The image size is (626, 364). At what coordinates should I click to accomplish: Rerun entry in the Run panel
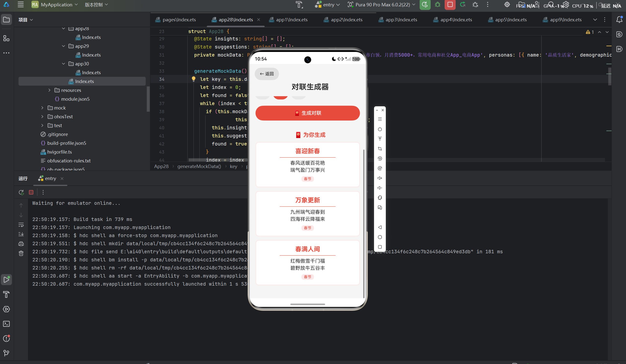(21, 192)
